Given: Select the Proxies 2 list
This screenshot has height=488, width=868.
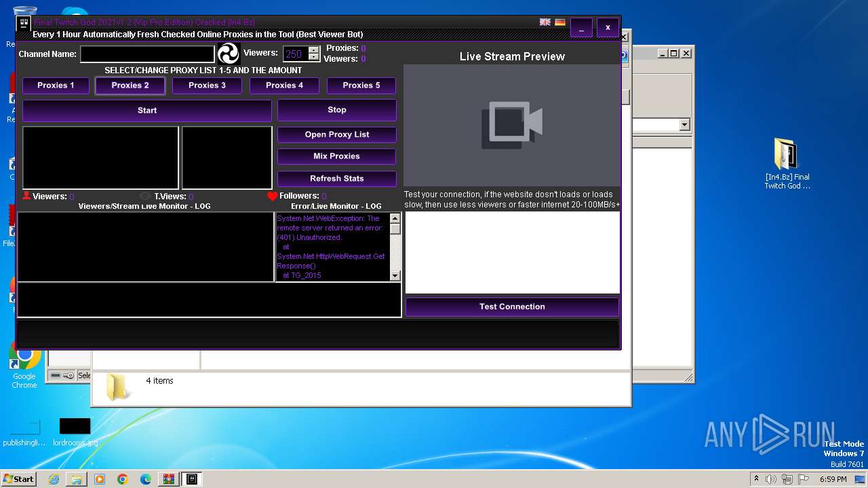Looking at the screenshot, I should tap(130, 85).
